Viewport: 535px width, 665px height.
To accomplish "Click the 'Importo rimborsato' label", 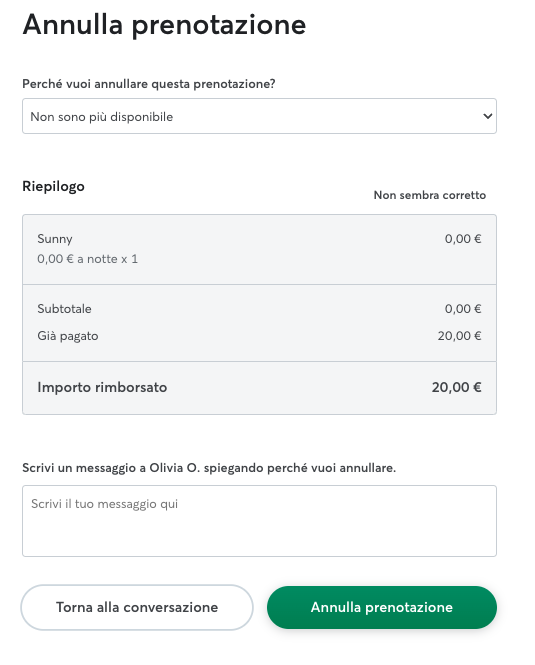I will click(102, 387).
